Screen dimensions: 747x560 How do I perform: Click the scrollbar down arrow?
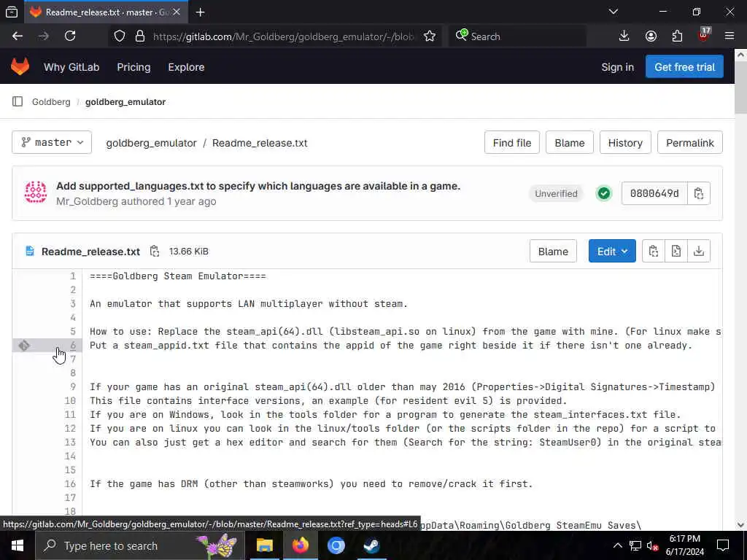(740, 525)
